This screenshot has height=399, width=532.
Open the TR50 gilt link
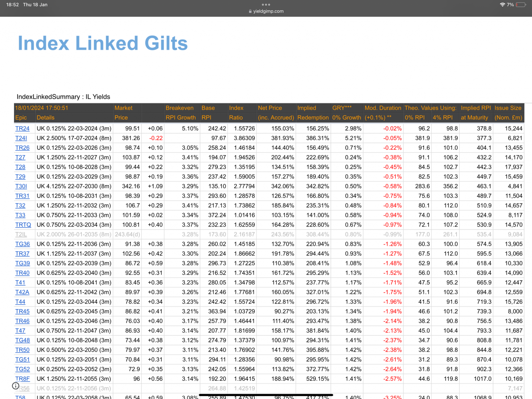[x=22, y=350]
